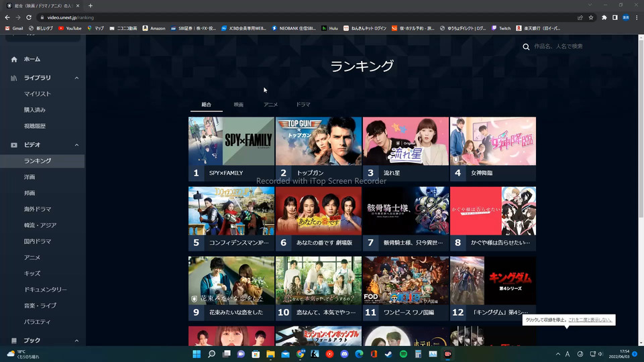The height and width of the screenshot is (362, 644).
Task: Open the トップガン rank 2 thumbnail
Action: click(319, 141)
